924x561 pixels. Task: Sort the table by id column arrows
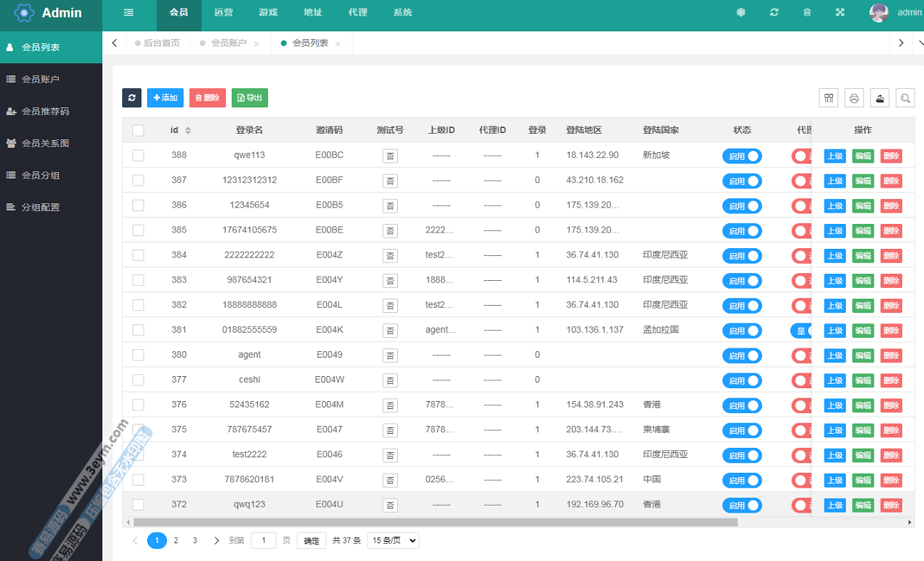[x=188, y=130]
